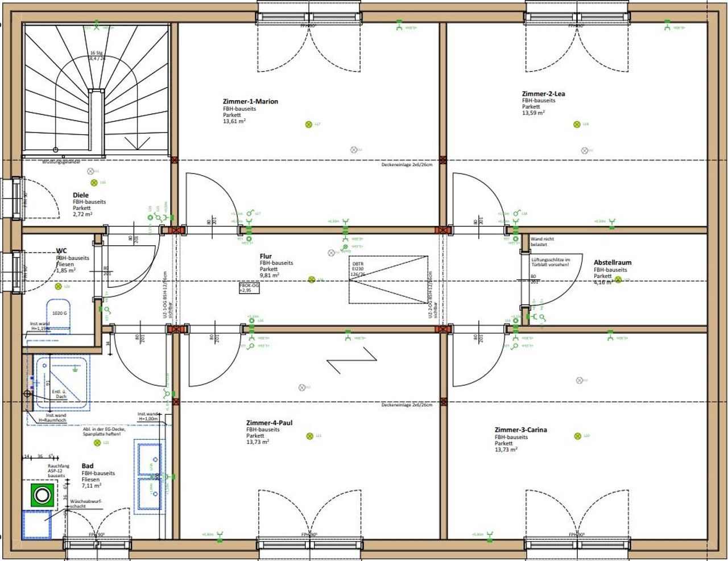Click the FBOK-OG +2,95 height box
Screen dimensions: 728x561
coord(249,288)
